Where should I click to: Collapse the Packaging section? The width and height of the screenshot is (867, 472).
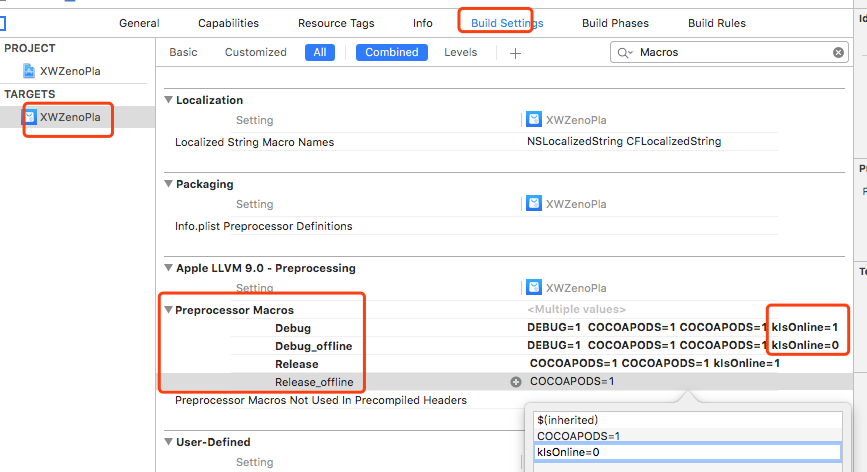169,183
